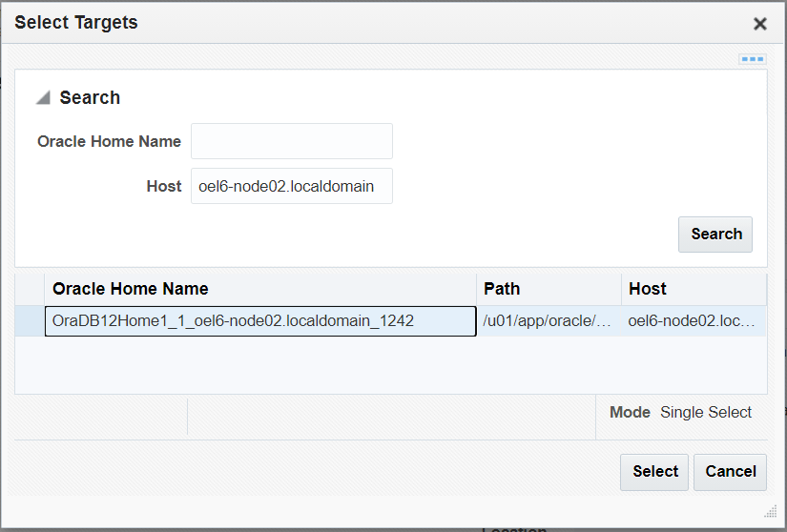Click the Search section heading text

[x=90, y=98]
